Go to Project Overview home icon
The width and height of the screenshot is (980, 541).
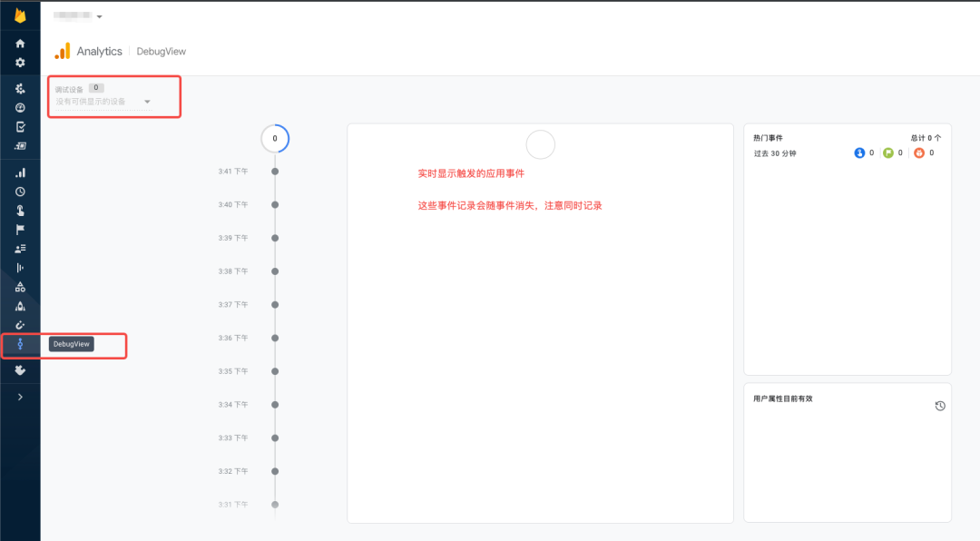20,44
